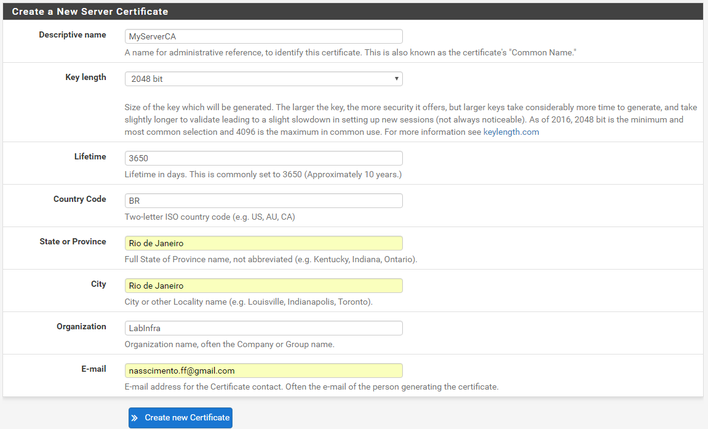
Task: Click the Lifetime label
Action: [x=90, y=157]
